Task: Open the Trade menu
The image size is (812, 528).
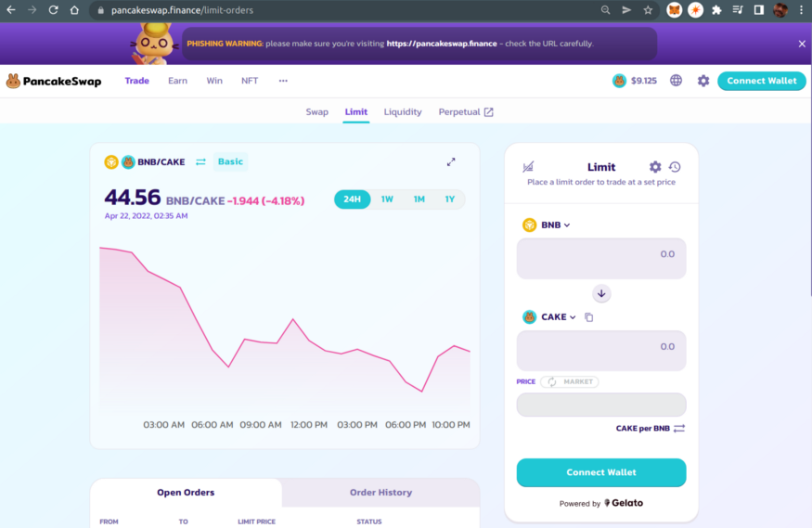Action: [x=136, y=81]
